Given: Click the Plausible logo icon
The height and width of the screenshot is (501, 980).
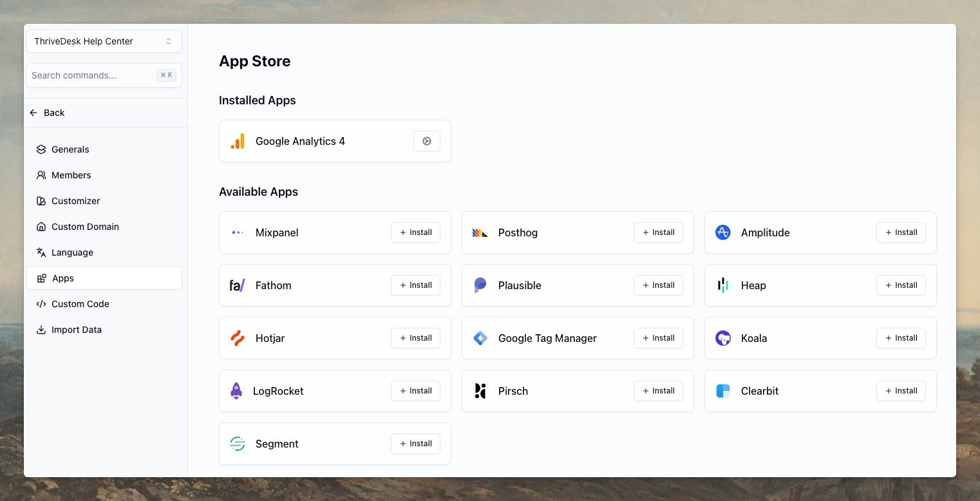Looking at the screenshot, I should [480, 285].
